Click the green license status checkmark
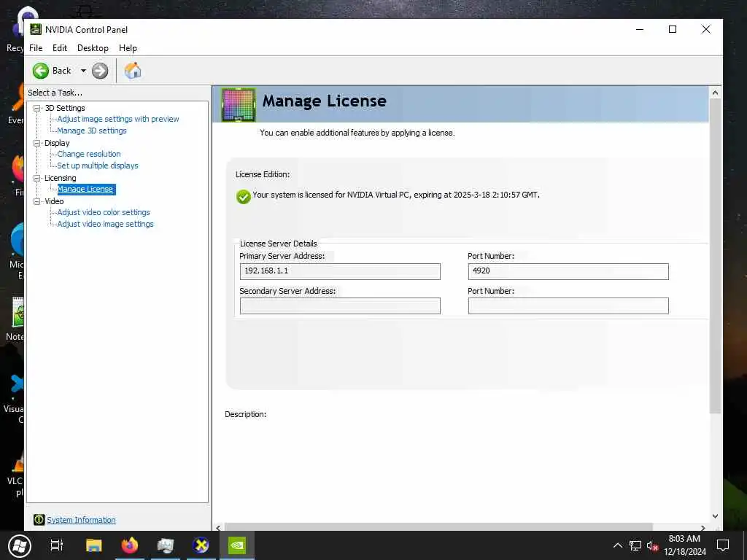747x560 pixels. click(244, 196)
